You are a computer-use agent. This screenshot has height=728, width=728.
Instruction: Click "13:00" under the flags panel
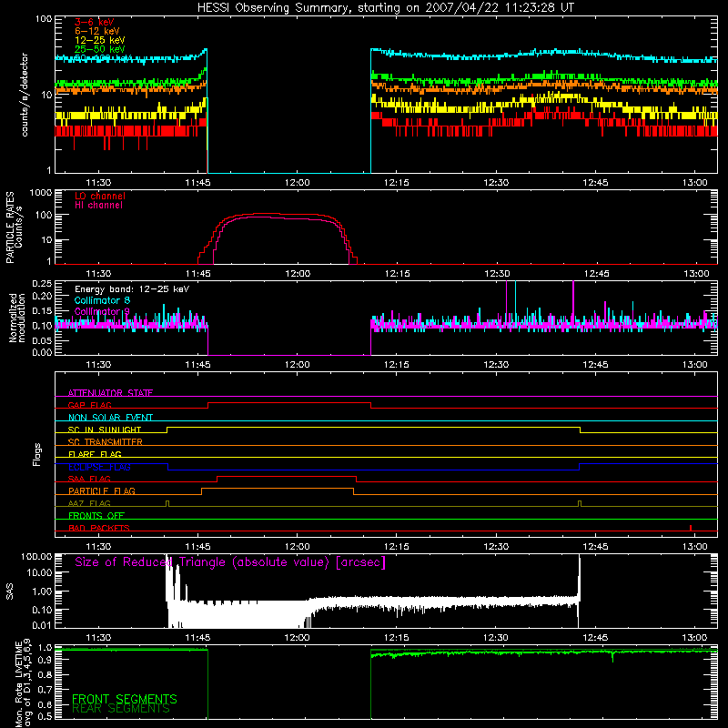[x=695, y=547]
